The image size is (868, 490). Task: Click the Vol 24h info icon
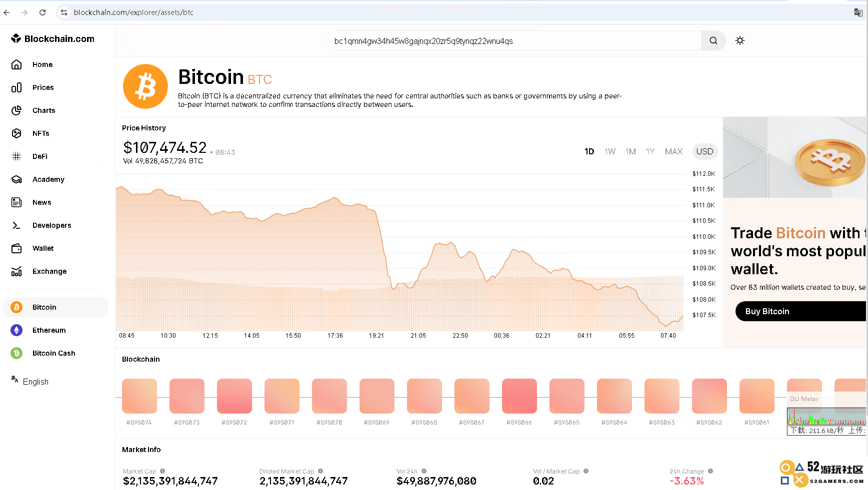424,471
